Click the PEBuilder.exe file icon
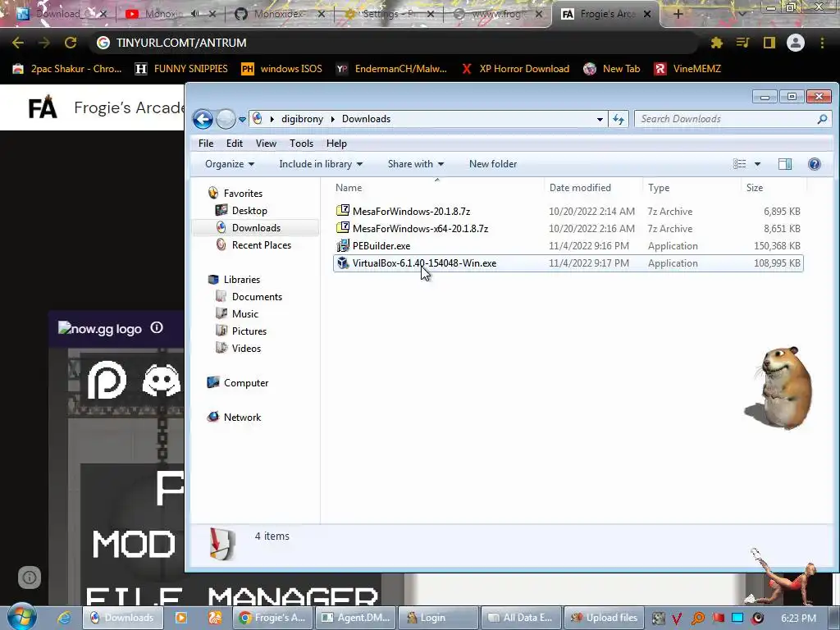Image resolution: width=840 pixels, height=630 pixels. click(343, 246)
